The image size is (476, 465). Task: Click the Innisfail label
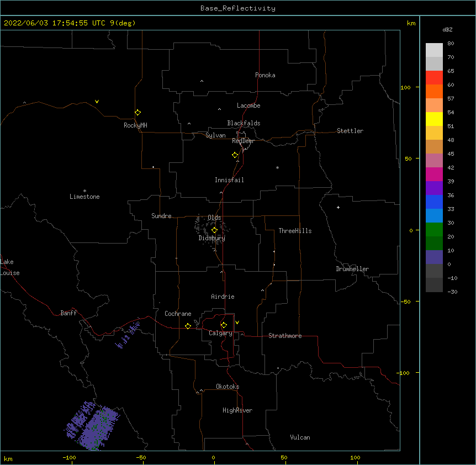(229, 180)
